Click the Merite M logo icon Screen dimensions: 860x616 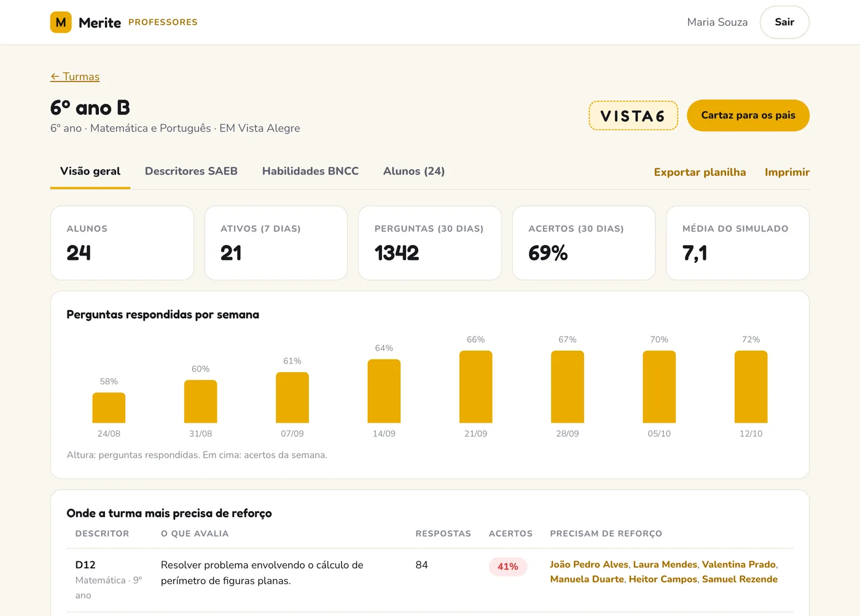(61, 22)
